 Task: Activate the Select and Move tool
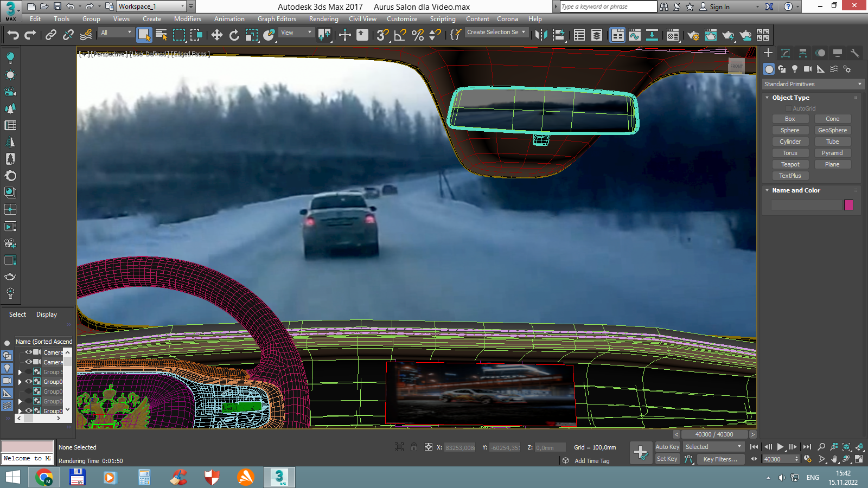(217, 35)
